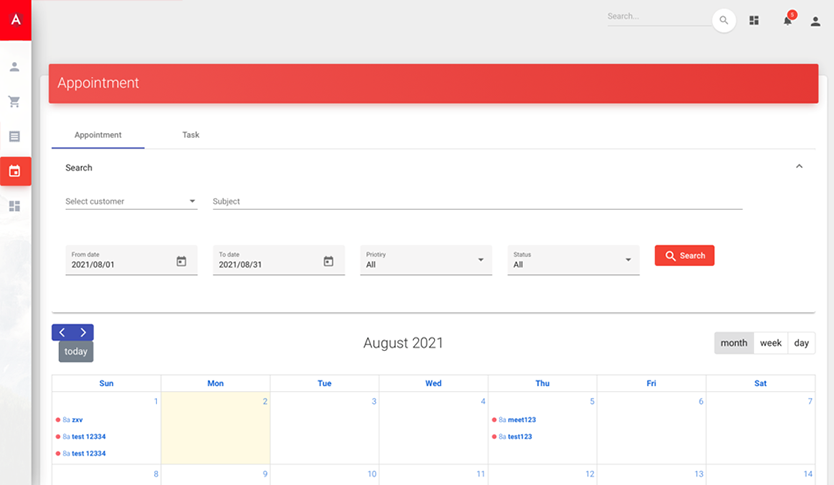834x485 pixels.
Task: Switch to the Task tab
Action: coord(190,135)
